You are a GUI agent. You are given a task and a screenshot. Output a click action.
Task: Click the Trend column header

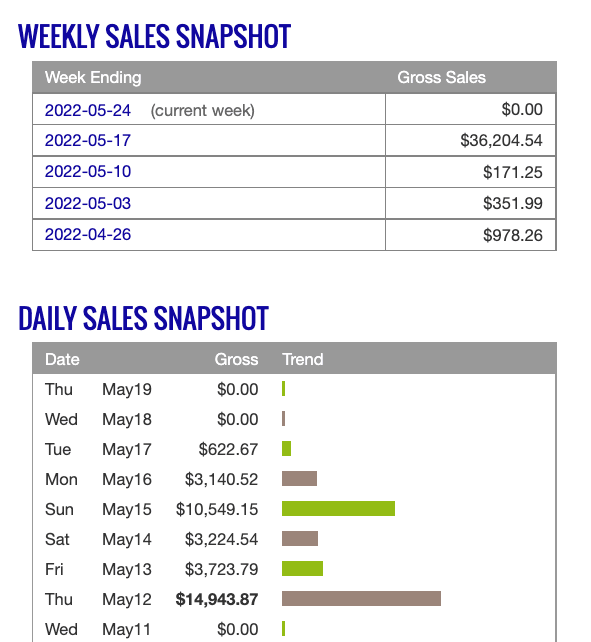(x=303, y=359)
